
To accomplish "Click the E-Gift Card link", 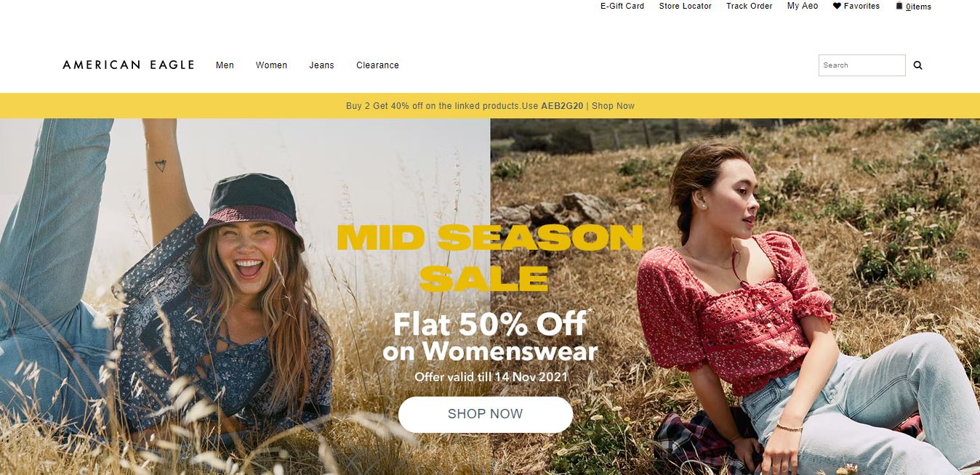I will 622,6.
